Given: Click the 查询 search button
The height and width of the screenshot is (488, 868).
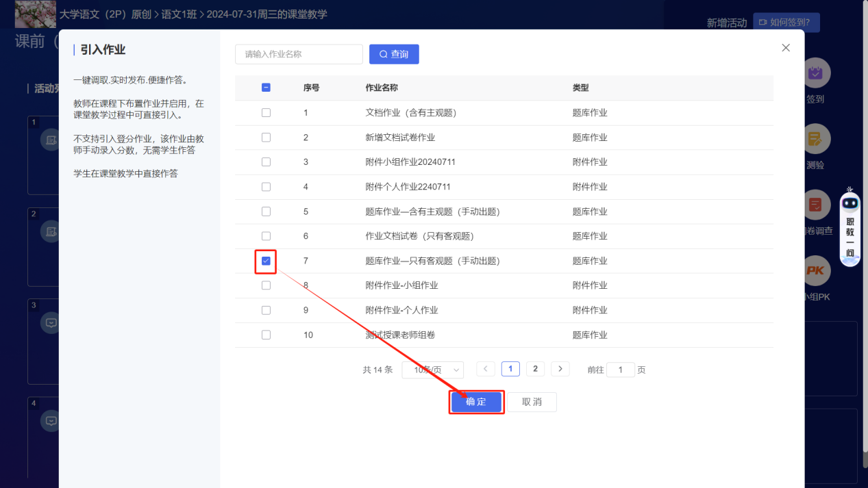Looking at the screenshot, I should pos(394,54).
